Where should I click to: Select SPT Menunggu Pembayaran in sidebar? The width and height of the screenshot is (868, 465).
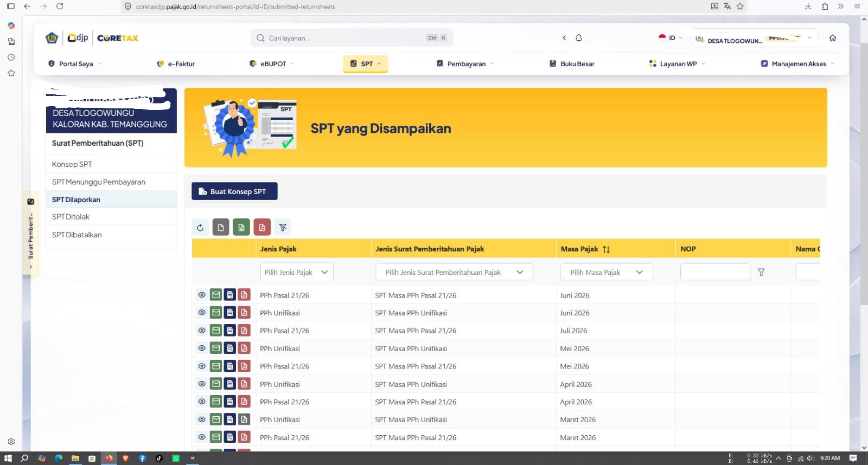[111, 182]
